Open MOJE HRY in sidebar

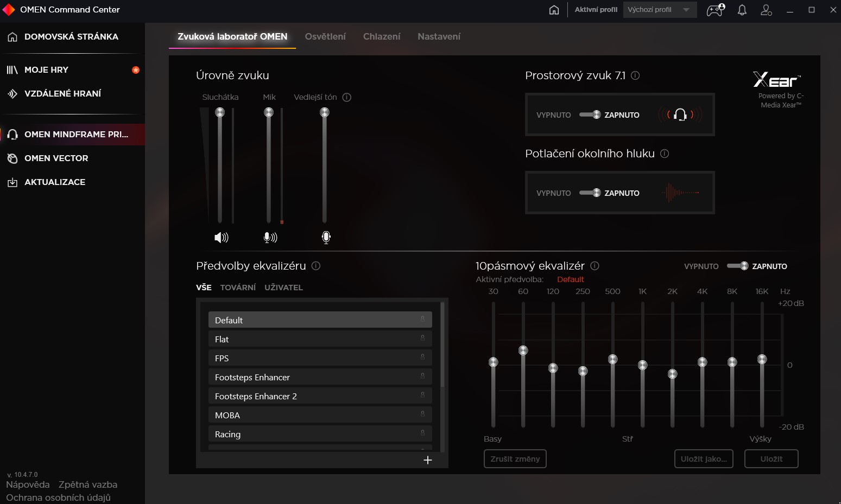click(x=72, y=69)
